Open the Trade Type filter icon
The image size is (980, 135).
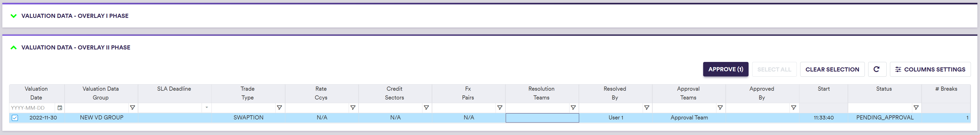pos(279,108)
